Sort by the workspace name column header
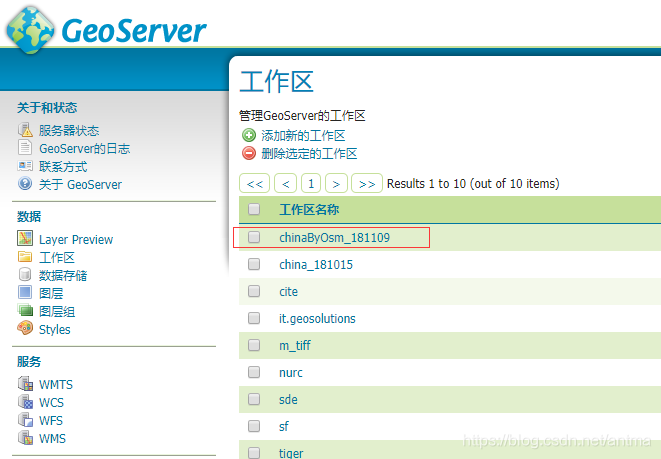Image resolution: width=661 pixels, height=459 pixels. tap(309, 210)
